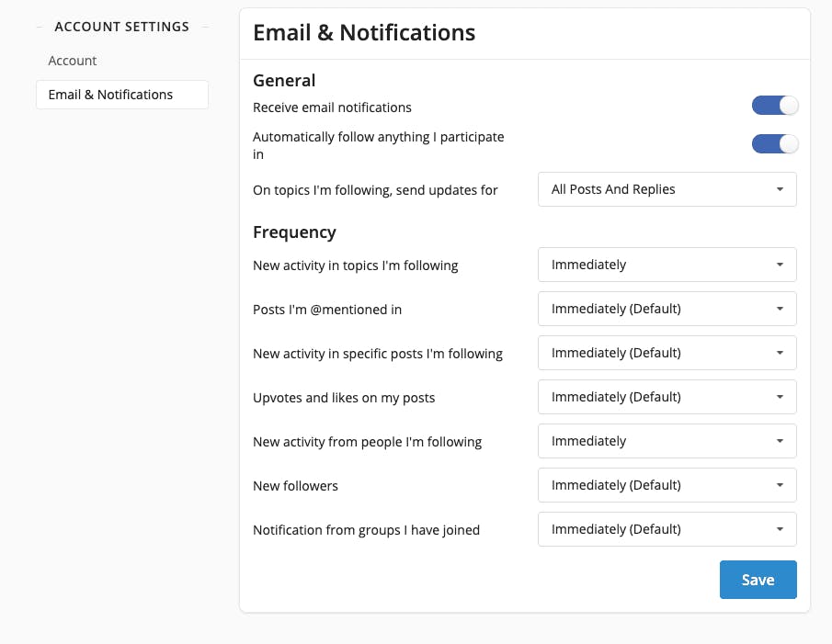Viewport: 832px width, 644px height.
Task: Click the Save button
Action: tap(758, 580)
